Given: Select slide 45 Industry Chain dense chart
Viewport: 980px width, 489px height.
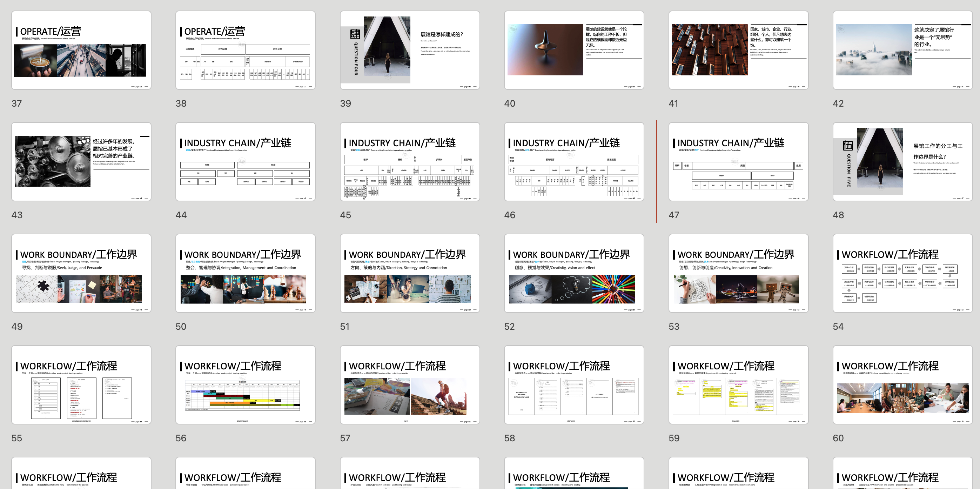Looking at the screenshot, I should pyautogui.click(x=410, y=162).
